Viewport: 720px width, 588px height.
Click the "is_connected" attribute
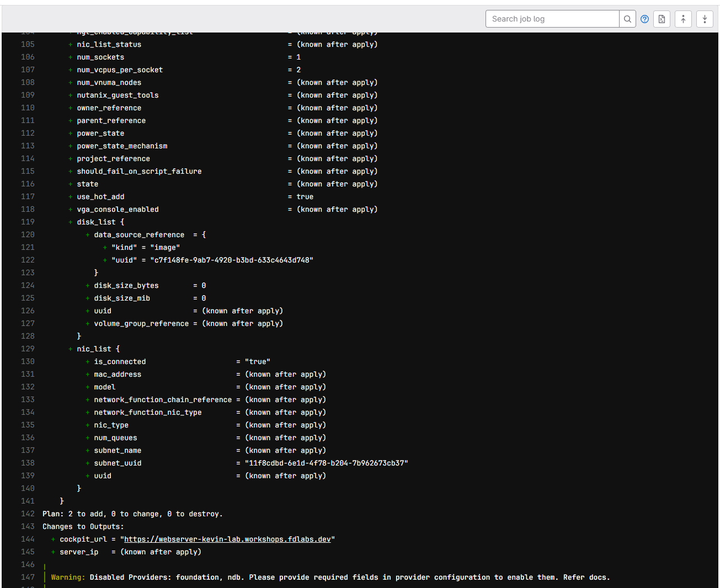[120, 362]
